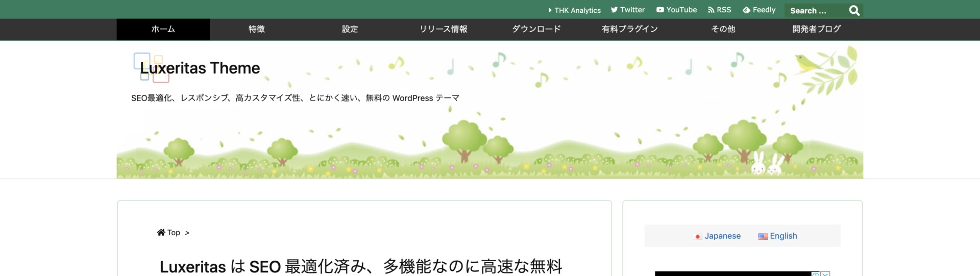Open the 開発者ブログ menu item

click(x=816, y=29)
